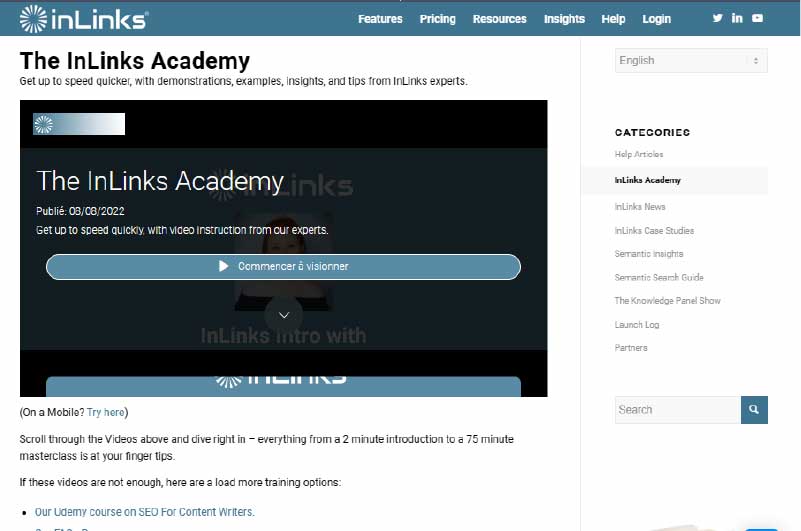Screen dimensions: 801x531
Task: Open the Features menu
Action: (x=380, y=19)
